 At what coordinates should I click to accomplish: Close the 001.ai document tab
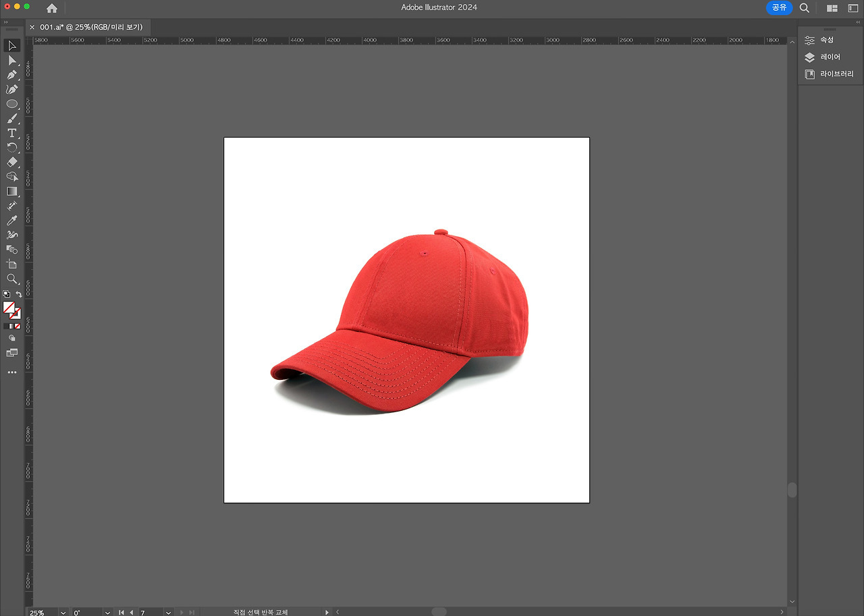pyautogui.click(x=32, y=27)
